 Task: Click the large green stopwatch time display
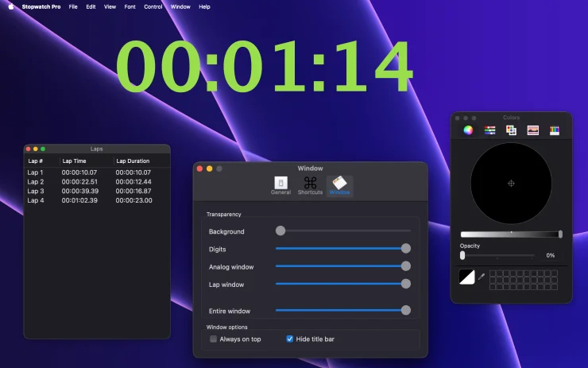pyautogui.click(x=265, y=67)
